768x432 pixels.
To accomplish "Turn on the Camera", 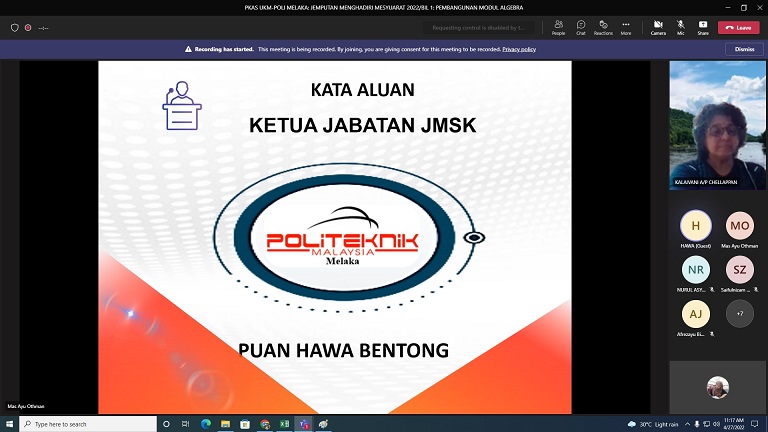I will [x=658, y=27].
